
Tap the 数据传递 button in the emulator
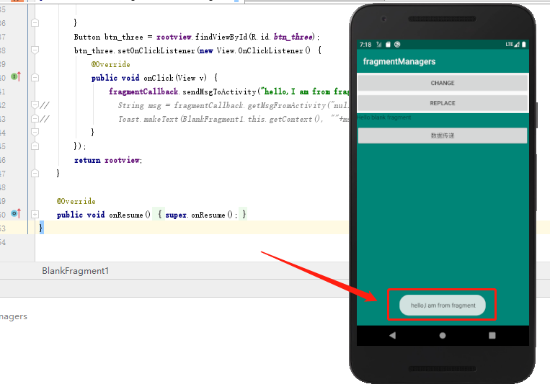point(443,135)
